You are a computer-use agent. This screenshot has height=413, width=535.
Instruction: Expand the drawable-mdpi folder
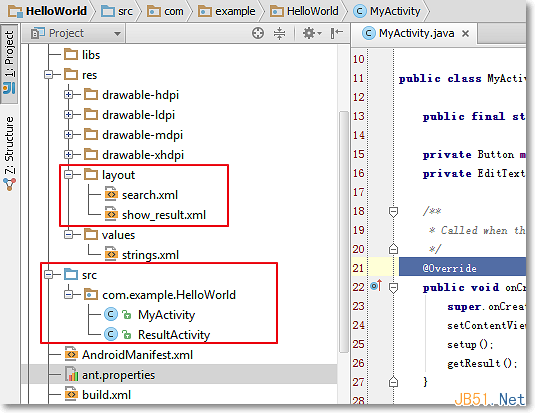[69, 135]
